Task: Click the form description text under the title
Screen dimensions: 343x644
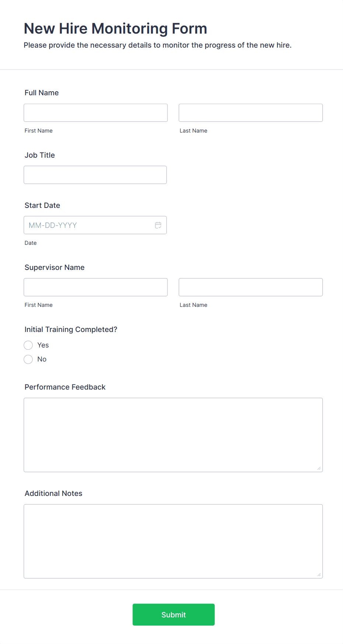Action: click(x=157, y=45)
